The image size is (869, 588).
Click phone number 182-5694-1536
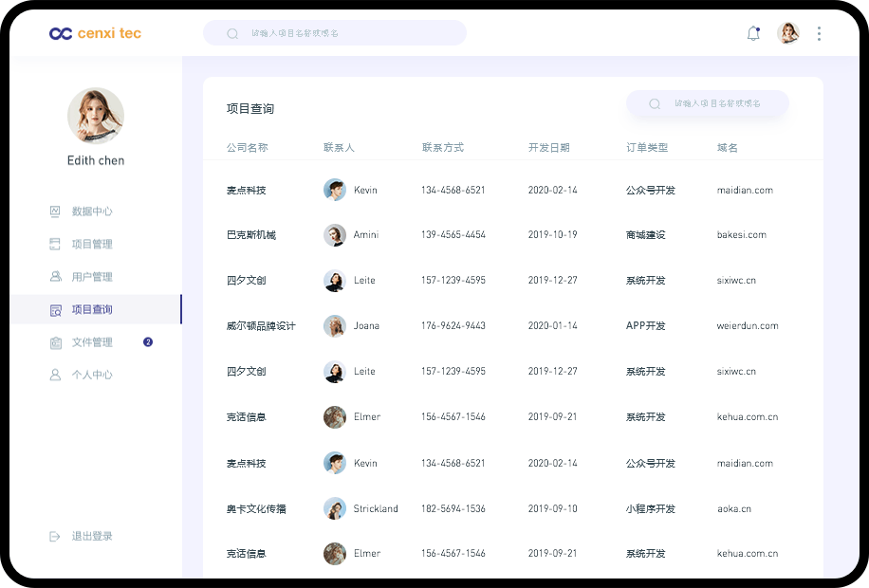453,508
